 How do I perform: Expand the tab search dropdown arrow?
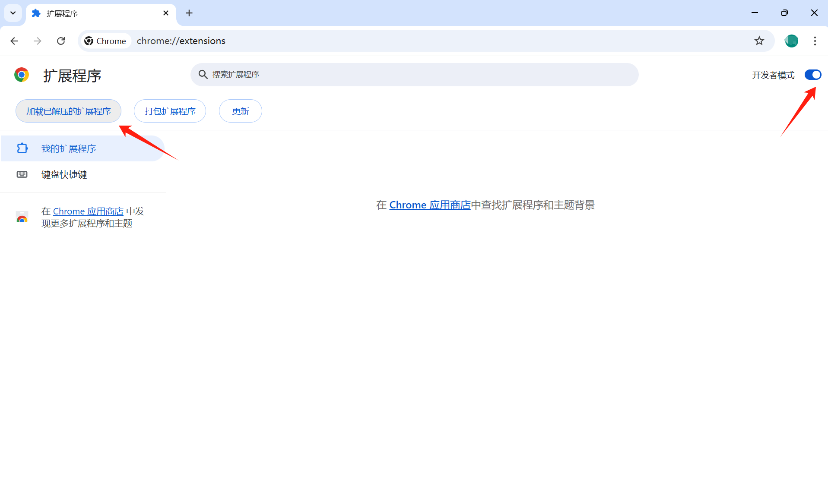13,13
